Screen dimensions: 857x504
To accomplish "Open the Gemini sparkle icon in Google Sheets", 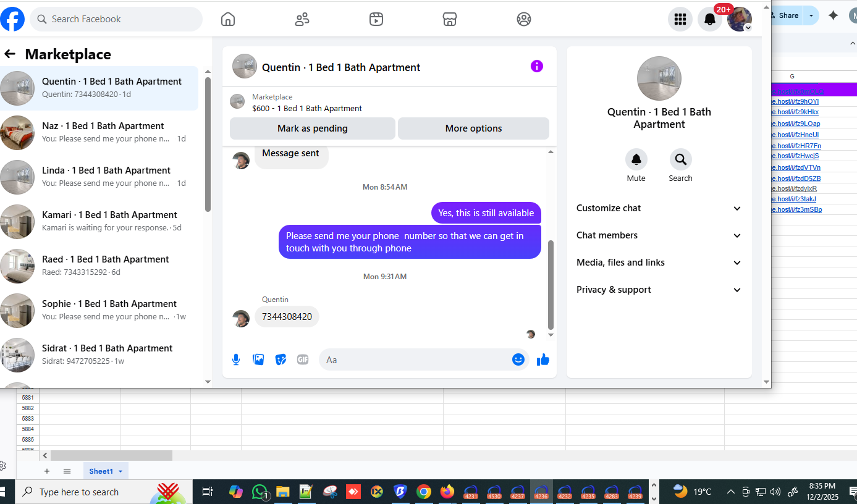I will pos(834,15).
